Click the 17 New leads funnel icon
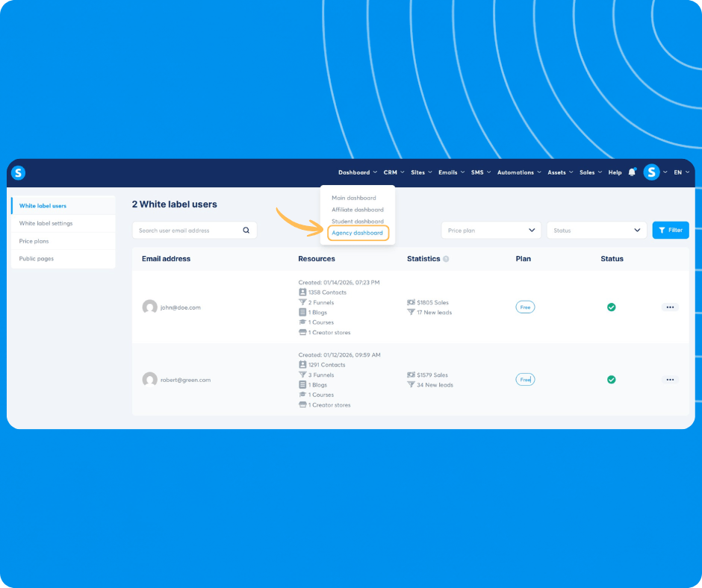Viewport: 702px width, 588px height. [x=411, y=313]
